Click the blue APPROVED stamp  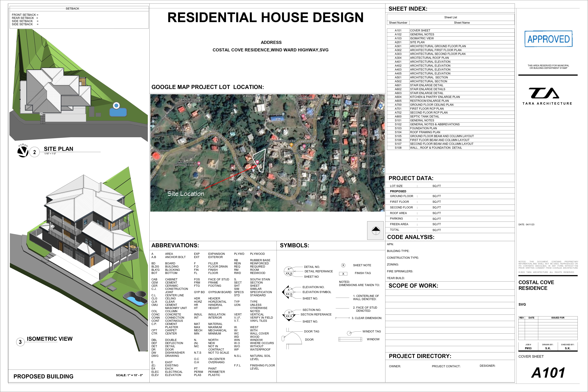(548, 39)
